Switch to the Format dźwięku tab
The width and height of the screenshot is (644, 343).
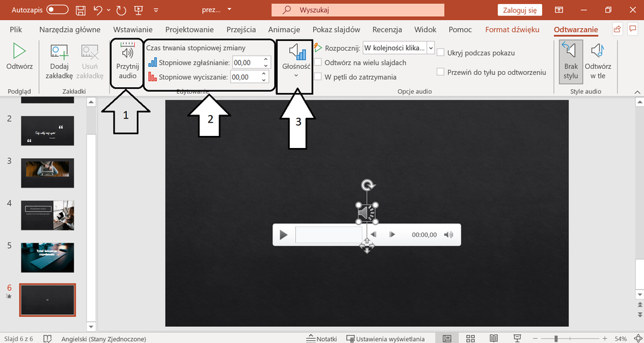point(512,29)
